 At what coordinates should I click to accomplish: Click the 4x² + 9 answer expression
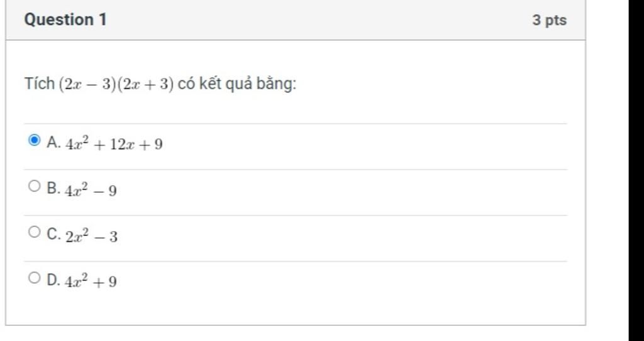(x=91, y=281)
